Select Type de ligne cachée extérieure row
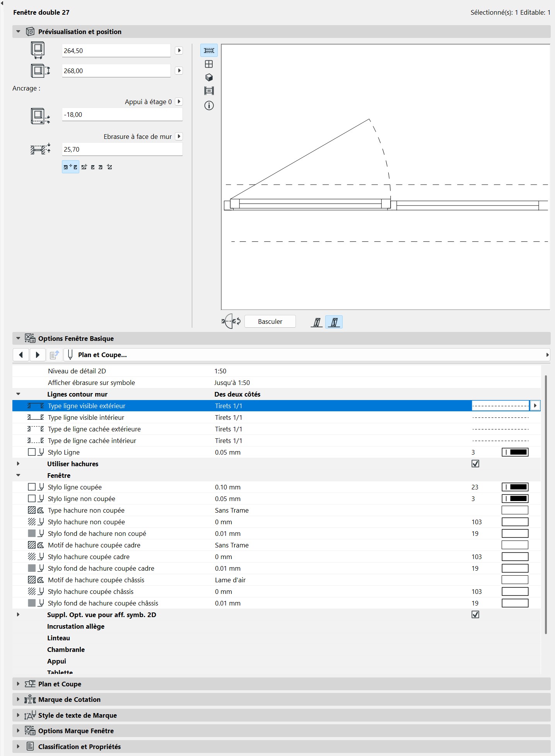 pos(277,429)
